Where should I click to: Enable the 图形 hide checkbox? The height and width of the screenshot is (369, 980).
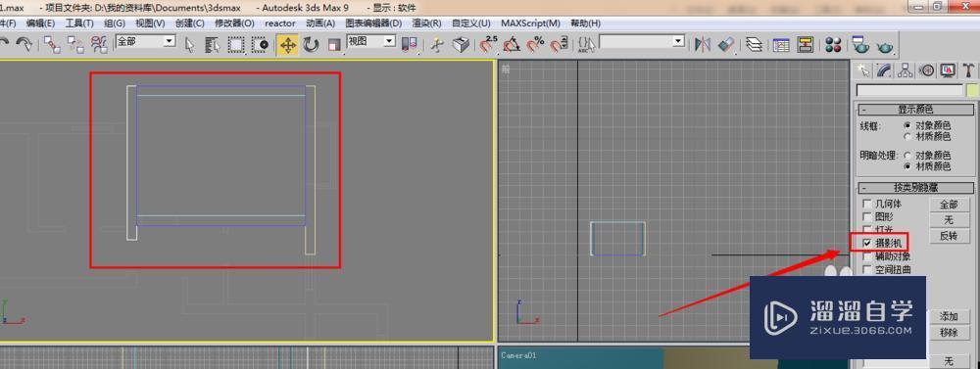[x=867, y=216]
